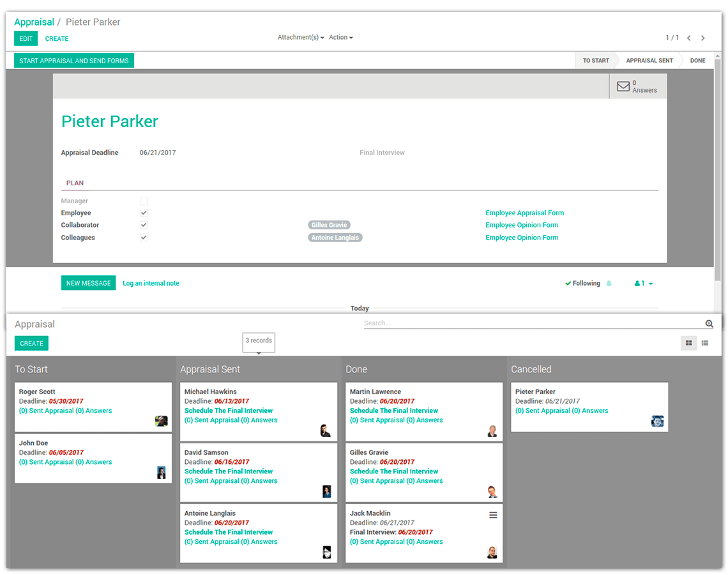Open the Employee Appraisal Form link

pyautogui.click(x=524, y=213)
